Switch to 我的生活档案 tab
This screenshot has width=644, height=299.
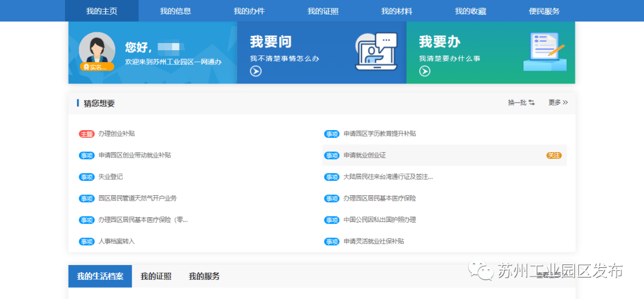pos(100,276)
